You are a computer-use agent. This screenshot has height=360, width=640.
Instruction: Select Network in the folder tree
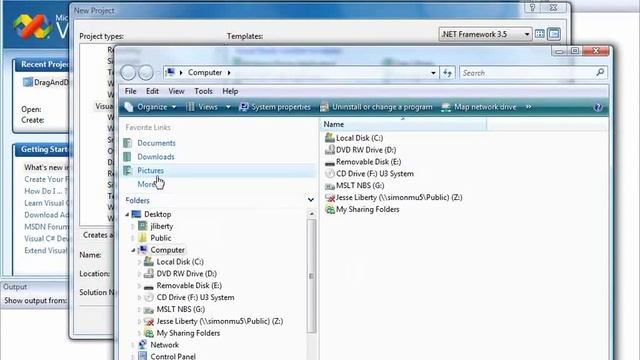pos(164,345)
